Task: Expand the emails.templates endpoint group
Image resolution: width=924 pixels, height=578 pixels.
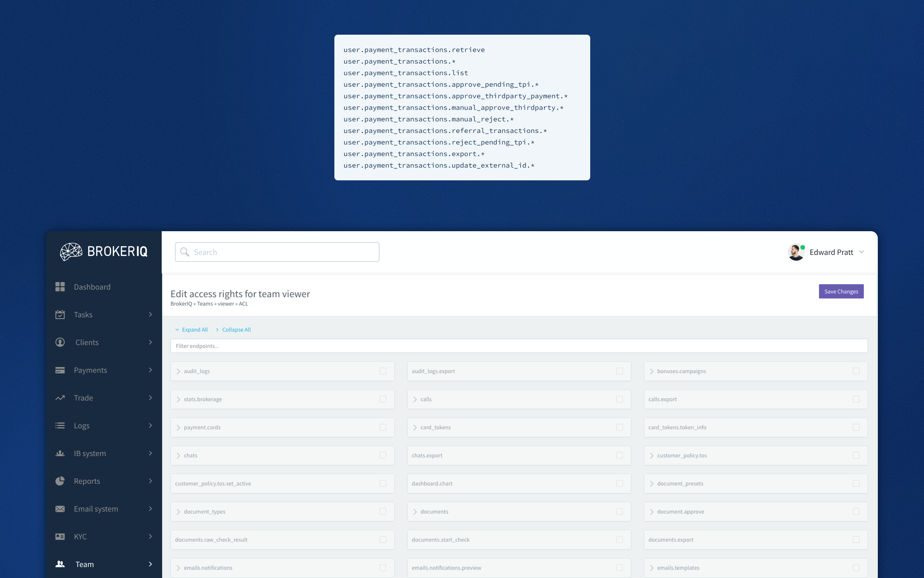Action: (x=652, y=568)
